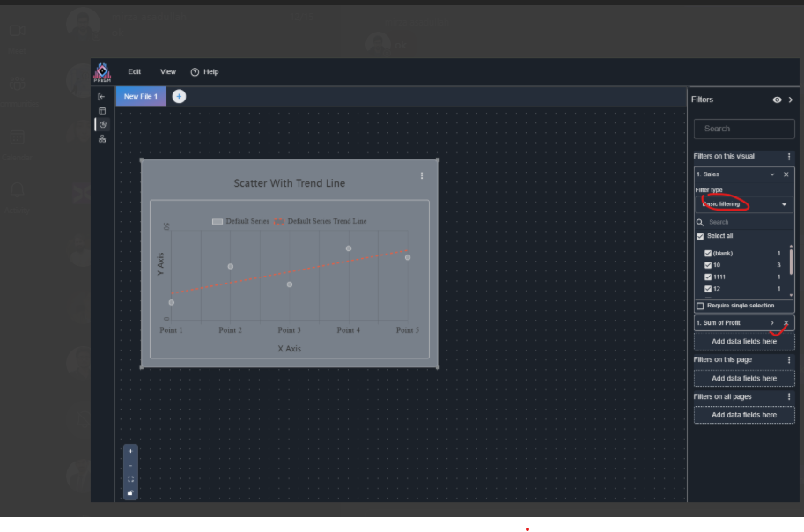Add a new file tab with plus button

pyautogui.click(x=179, y=96)
